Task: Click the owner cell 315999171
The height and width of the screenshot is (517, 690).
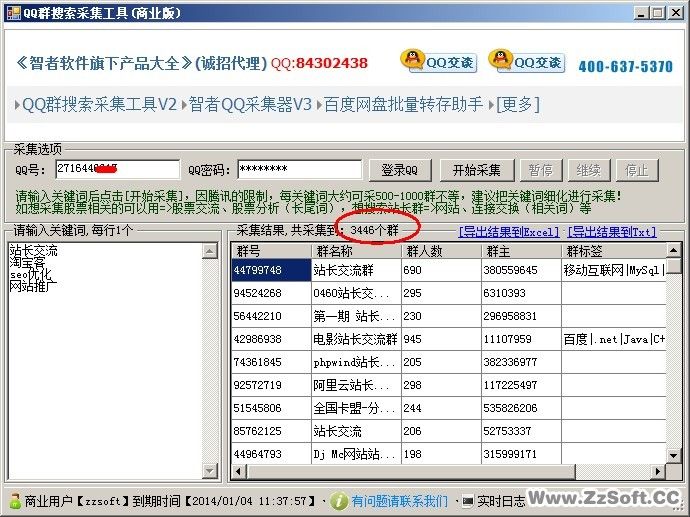Action: coord(521,454)
